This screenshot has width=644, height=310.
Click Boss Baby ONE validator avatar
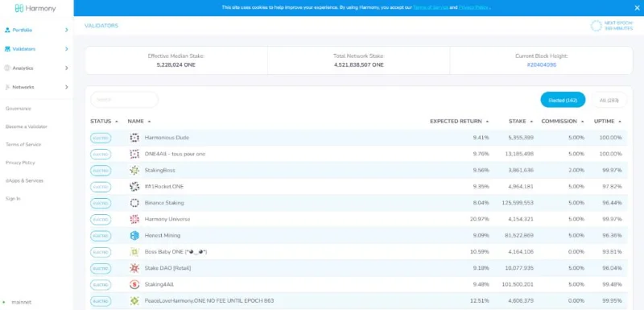(x=134, y=252)
